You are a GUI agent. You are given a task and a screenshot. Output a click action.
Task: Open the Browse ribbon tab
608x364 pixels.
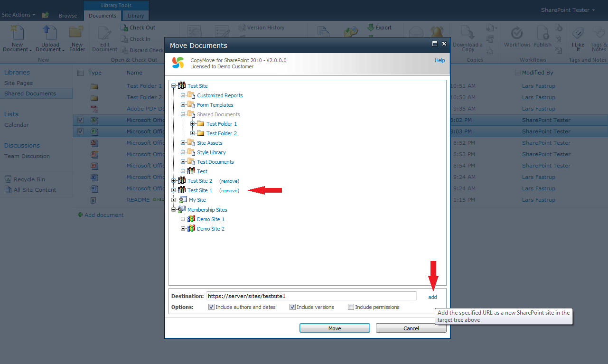click(x=68, y=16)
